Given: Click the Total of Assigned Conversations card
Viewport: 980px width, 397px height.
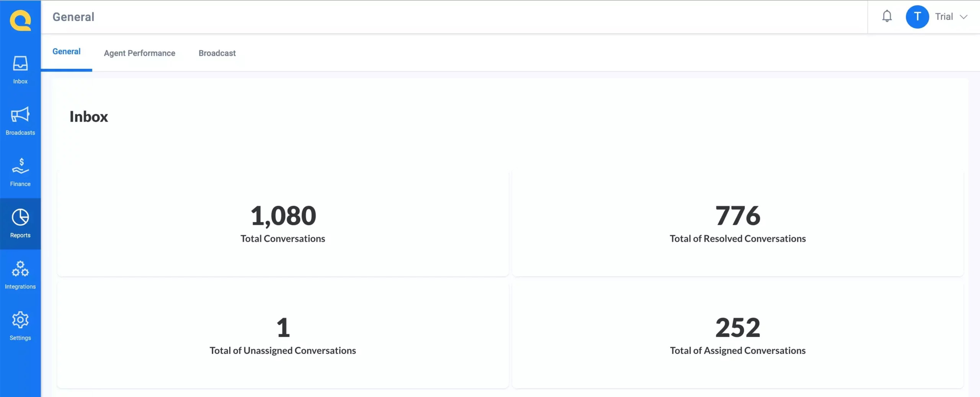Looking at the screenshot, I should coord(738,335).
